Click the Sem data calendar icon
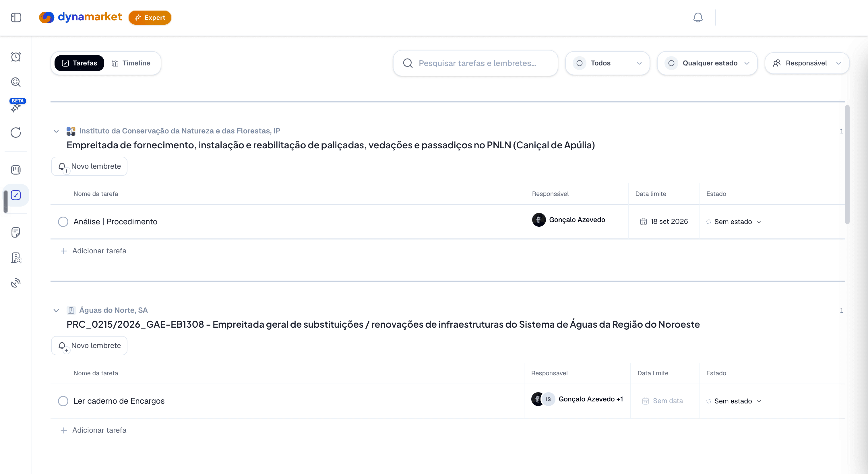 [645, 401]
